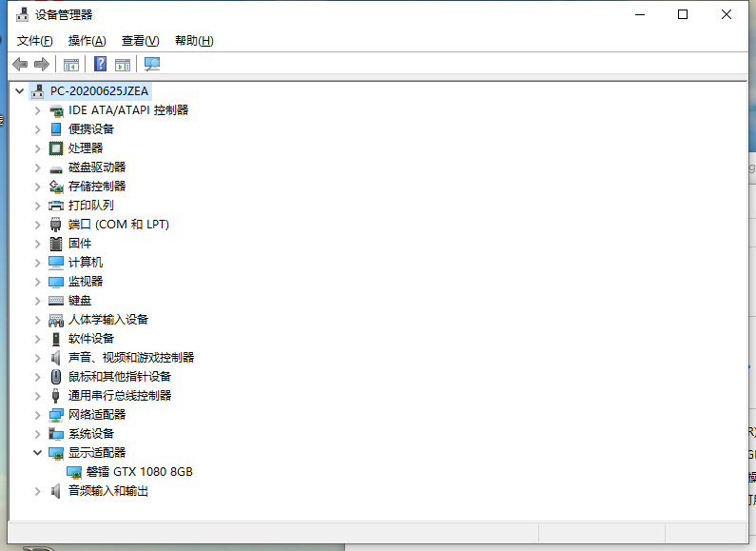756x551 pixels.
Task: Select the 鼠标和其他指针设备 label
Action: click(120, 376)
